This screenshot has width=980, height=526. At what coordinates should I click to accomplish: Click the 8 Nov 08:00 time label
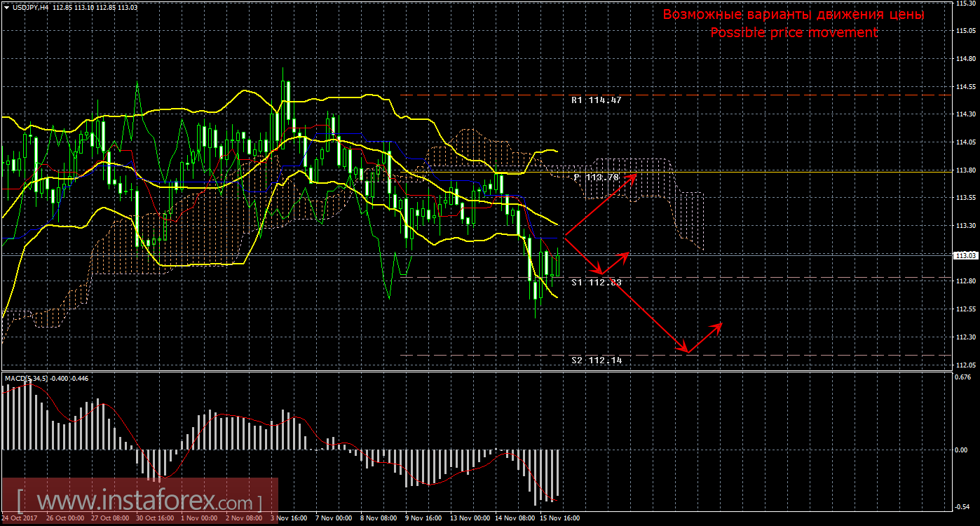(x=378, y=519)
